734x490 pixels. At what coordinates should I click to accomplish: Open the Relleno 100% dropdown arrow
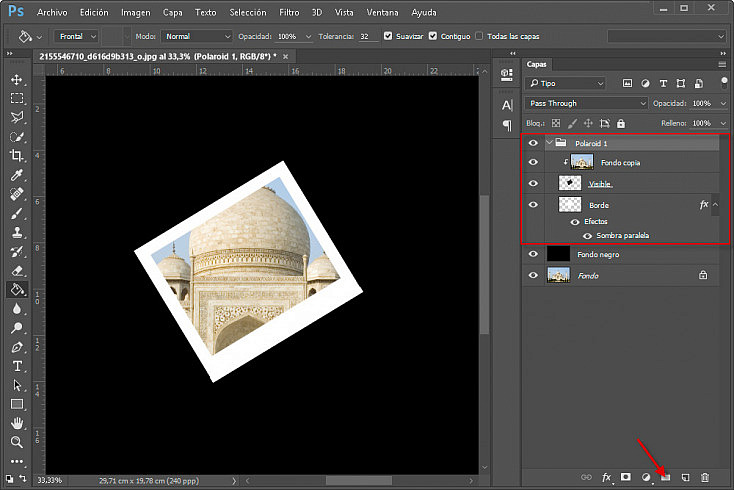(x=723, y=124)
